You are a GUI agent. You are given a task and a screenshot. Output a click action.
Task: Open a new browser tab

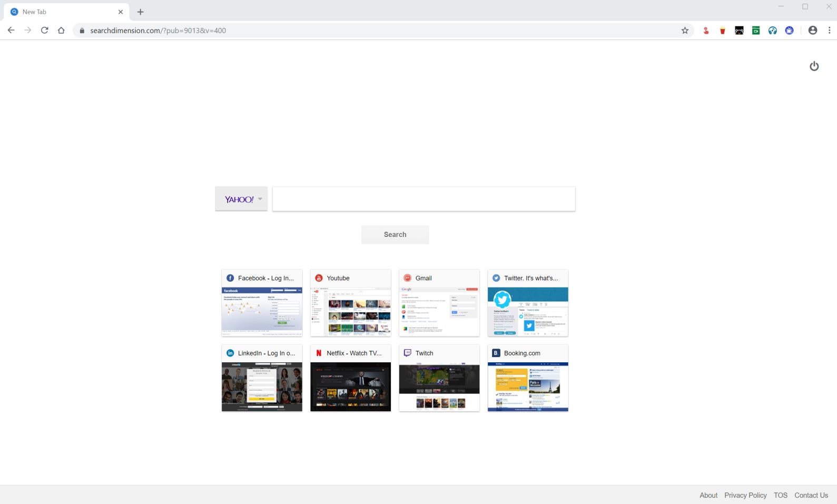pyautogui.click(x=140, y=12)
